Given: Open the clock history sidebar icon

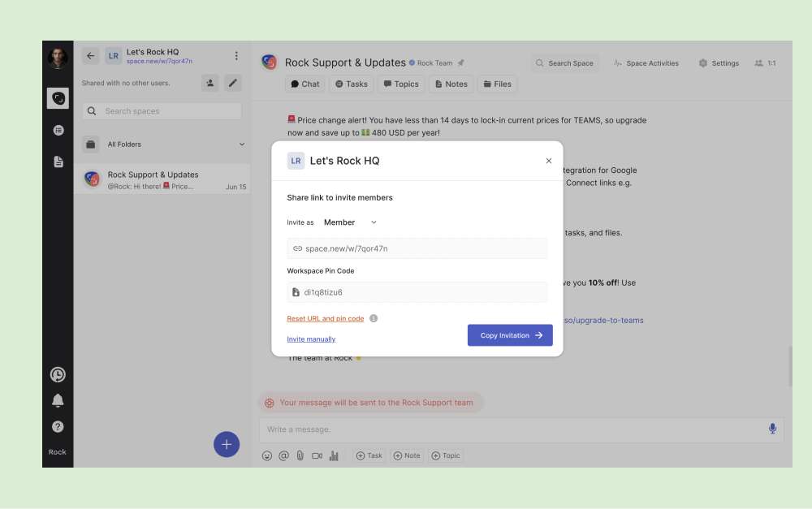Looking at the screenshot, I should [x=58, y=374].
